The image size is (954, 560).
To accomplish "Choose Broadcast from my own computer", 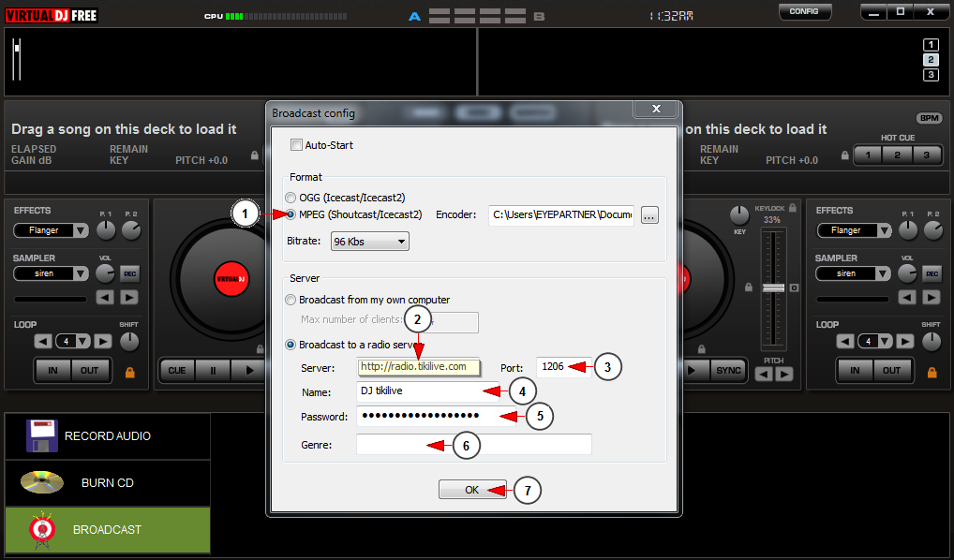I will click(x=291, y=300).
